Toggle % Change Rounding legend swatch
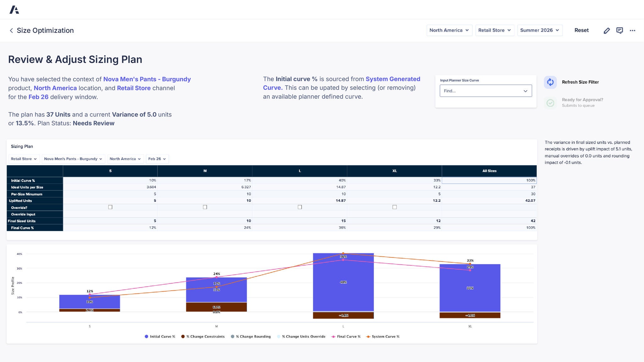Screen dimensions: 644x362 [x=232, y=337]
